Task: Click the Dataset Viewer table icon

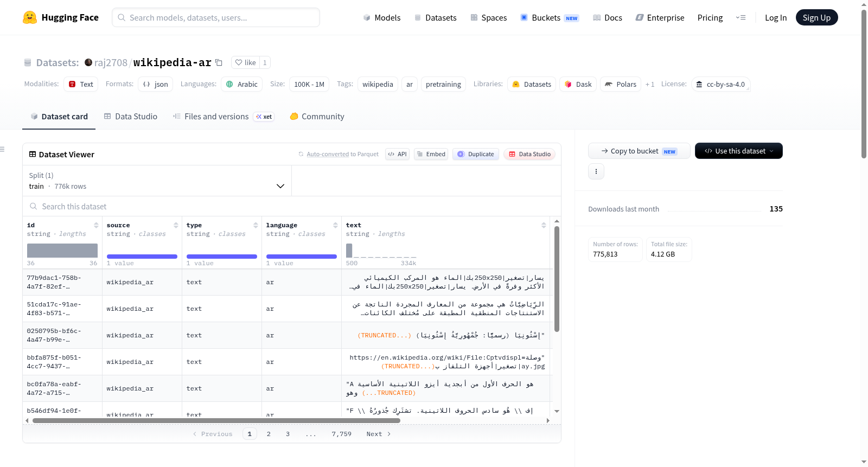Action: [x=33, y=155]
